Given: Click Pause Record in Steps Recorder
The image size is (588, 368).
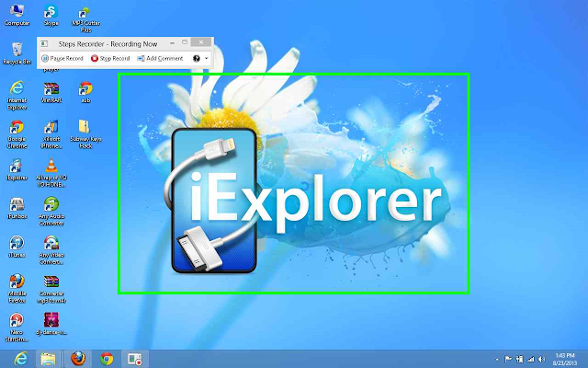Looking at the screenshot, I should click(62, 58).
